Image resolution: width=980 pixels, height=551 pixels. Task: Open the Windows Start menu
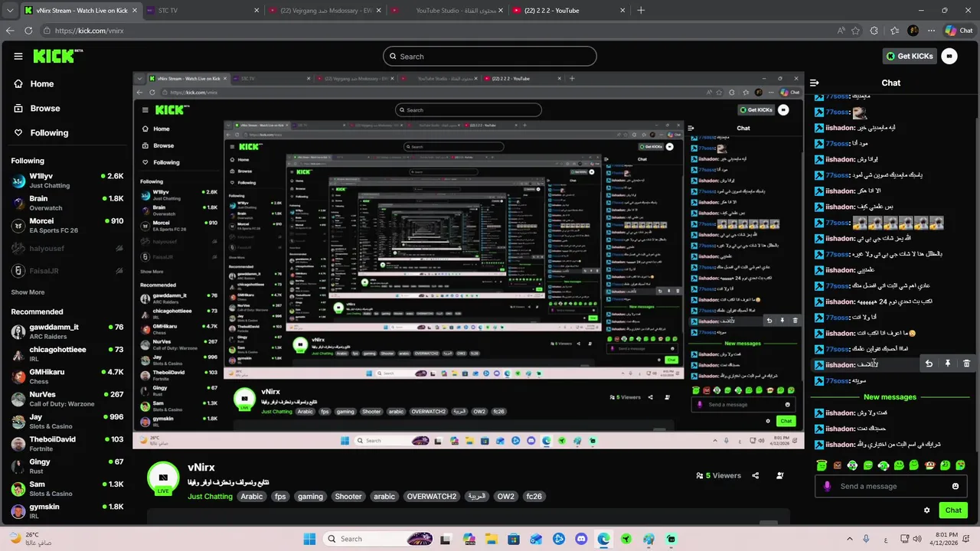[x=309, y=539]
